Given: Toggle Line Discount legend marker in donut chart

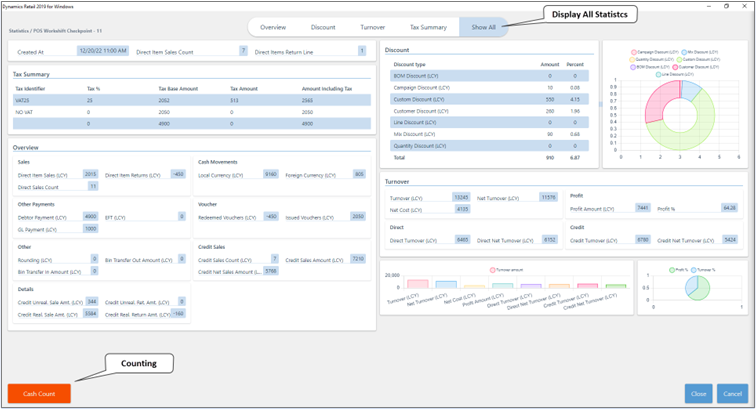Looking at the screenshot, I should (x=658, y=74).
